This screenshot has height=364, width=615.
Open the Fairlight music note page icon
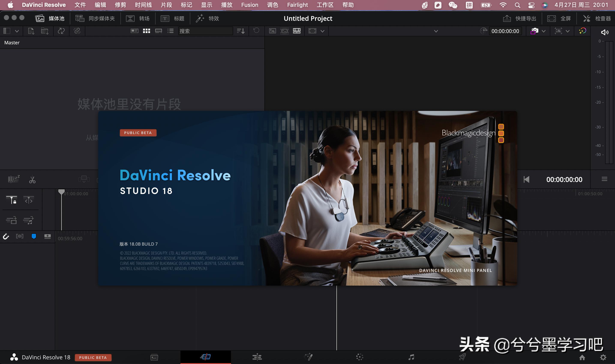pyautogui.click(x=411, y=357)
